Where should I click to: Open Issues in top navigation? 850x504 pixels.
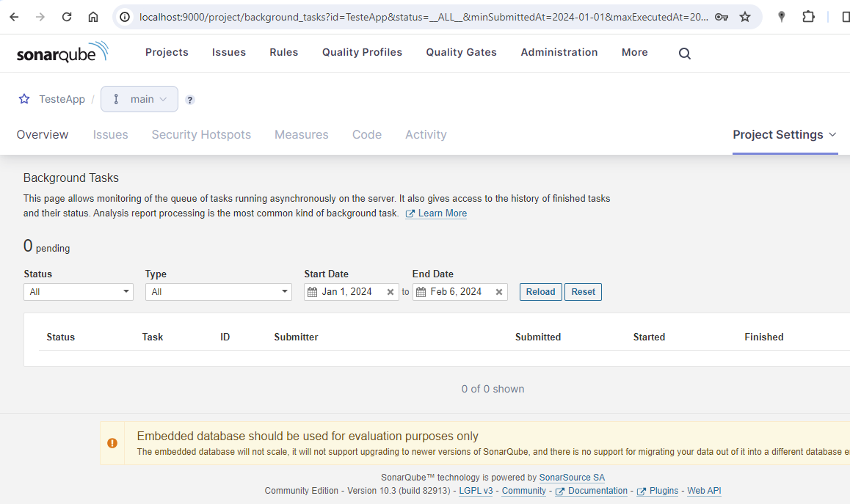click(229, 52)
